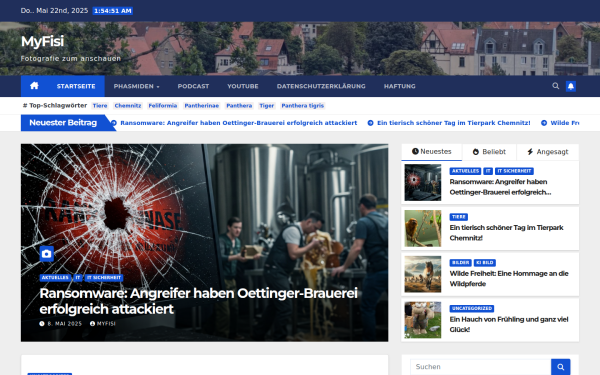Select the Pantherinae top tag
The image size is (600, 375).
(202, 106)
